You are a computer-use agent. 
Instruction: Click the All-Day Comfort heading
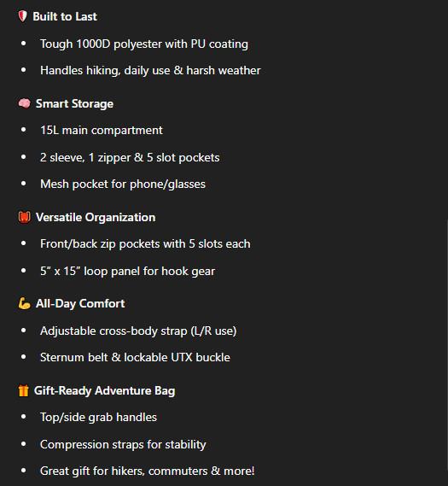[x=80, y=304]
